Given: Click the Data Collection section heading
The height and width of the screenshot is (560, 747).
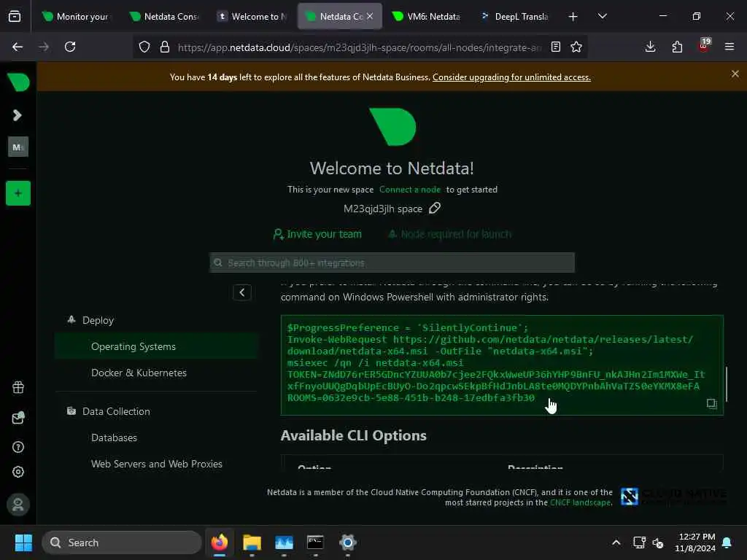Looking at the screenshot, I should 116,411.
